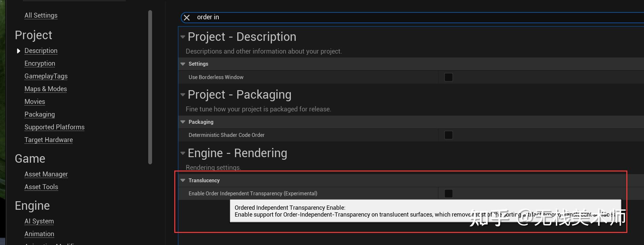Collapse the Engine - Rendering section
644x245 pixels.
point(183,153)
